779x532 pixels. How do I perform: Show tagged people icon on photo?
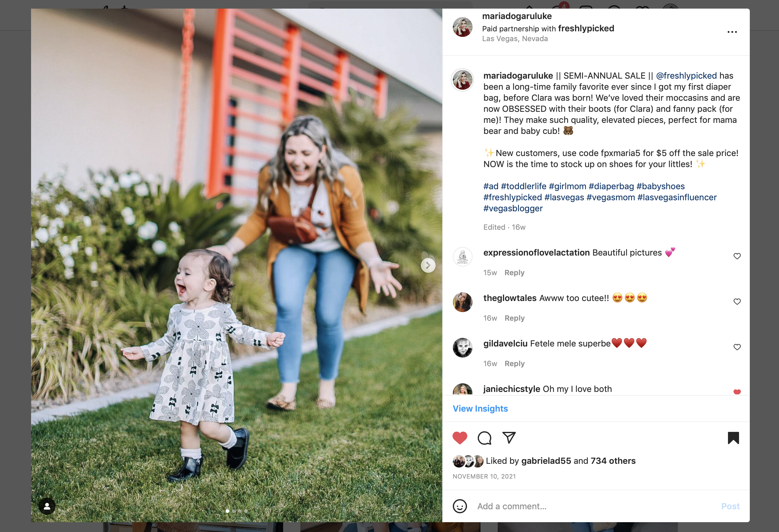[x=47, y=506]
